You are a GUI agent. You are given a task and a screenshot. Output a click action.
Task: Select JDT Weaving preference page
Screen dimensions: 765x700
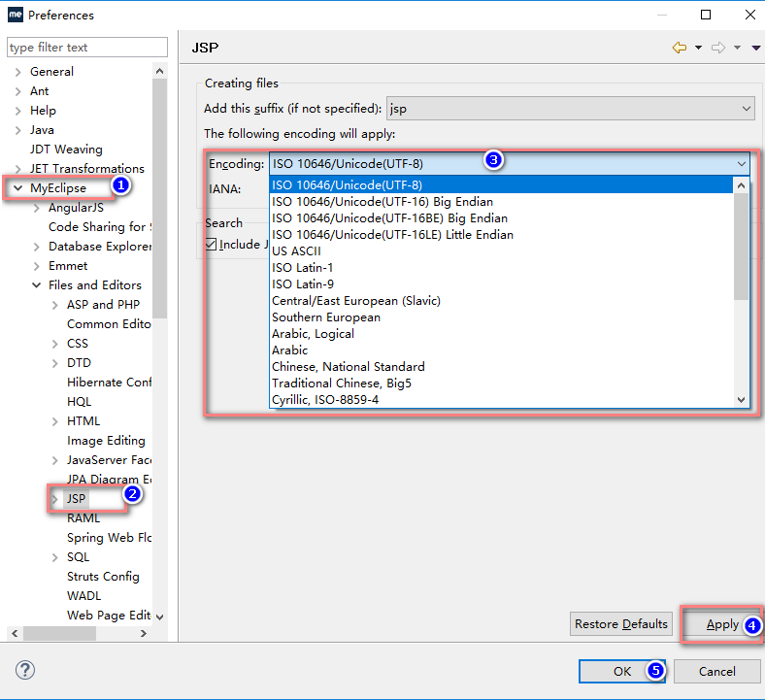(x=66, y=150)
